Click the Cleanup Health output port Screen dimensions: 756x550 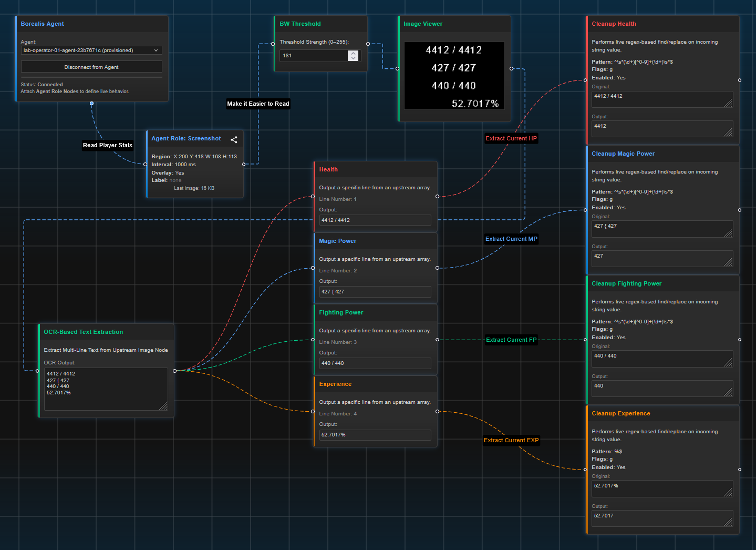coord(740,80)
